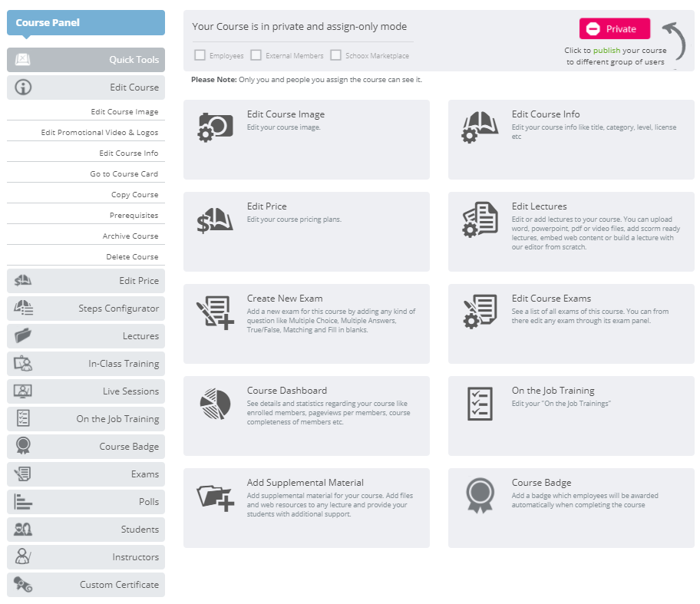Viewport: 700px width, 604px height.
Task: Collapse the Edit Course sidebar section
Action: [x=86, y=87]
